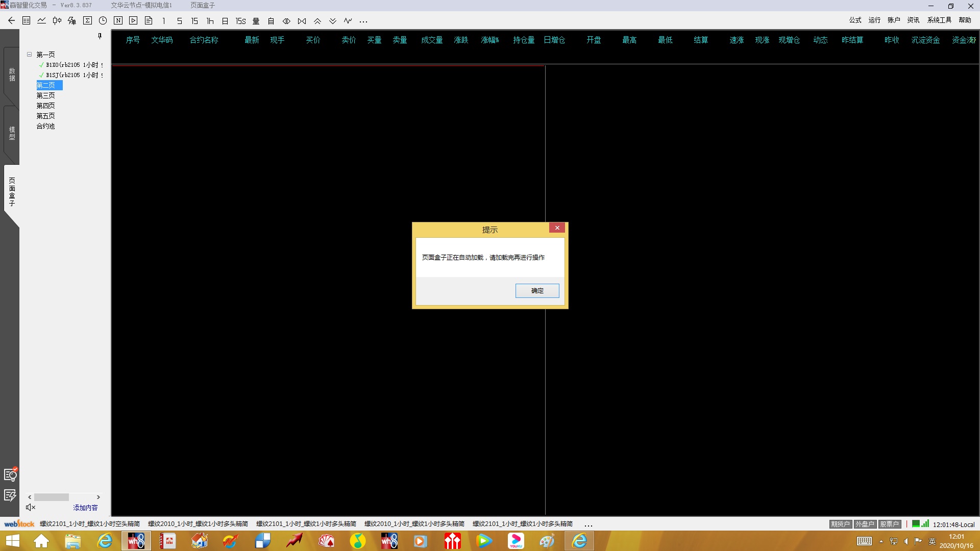Viewport: 980px width, 551px height.
Task: Toggle the mute speaker icon
Action: [x=31, y=507]
